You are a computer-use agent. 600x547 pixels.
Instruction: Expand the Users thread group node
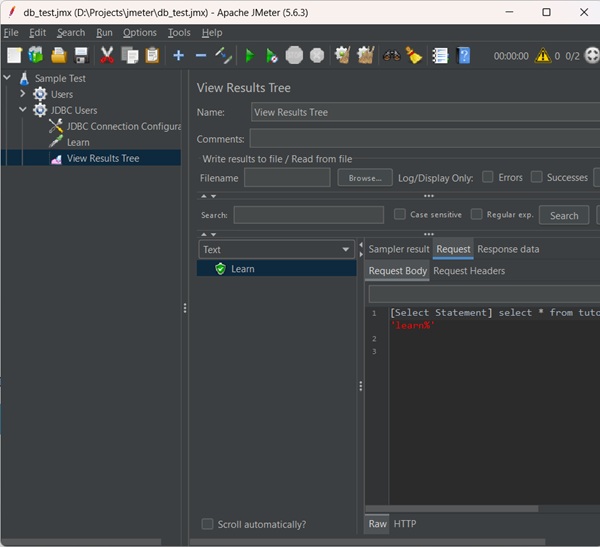(x=23, y=93)
